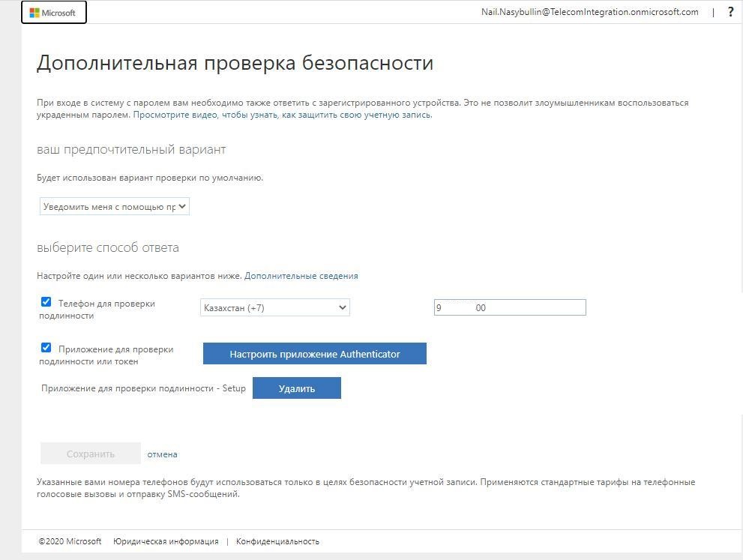
Task: Click the "отмена" link
Action: [162, 454]
